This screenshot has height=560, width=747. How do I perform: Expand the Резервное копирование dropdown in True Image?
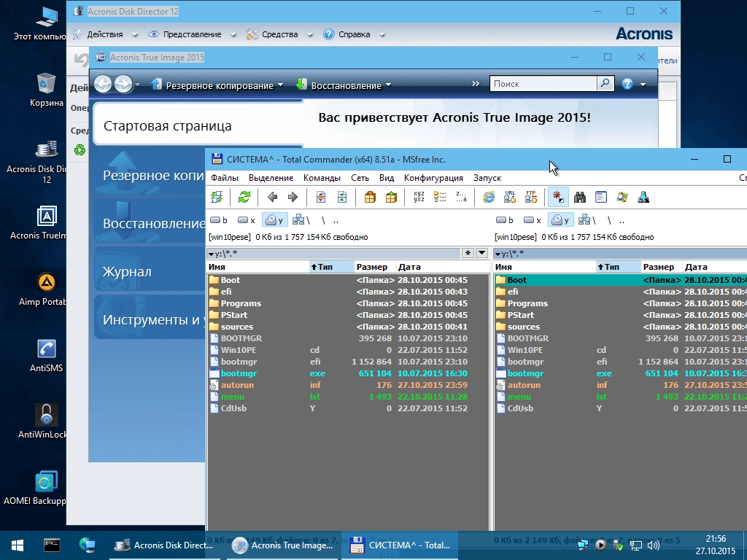280,85
